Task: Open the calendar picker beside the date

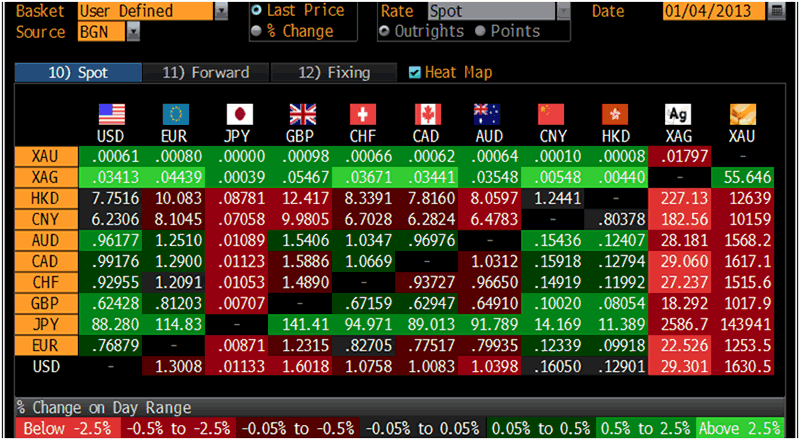Action: (777, 12)
